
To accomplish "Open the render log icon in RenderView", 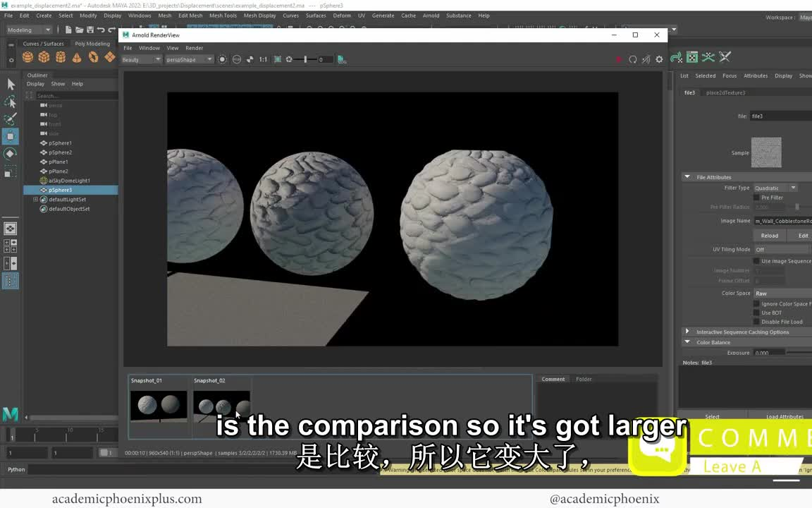I will 342,59.
